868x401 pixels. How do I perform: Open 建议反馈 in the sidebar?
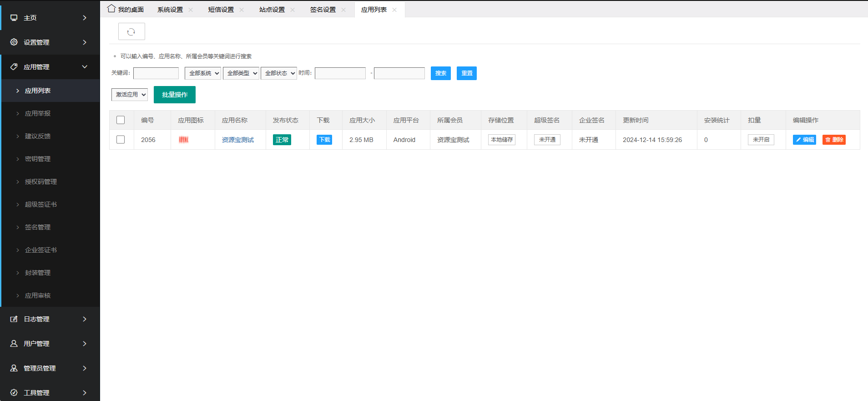50,136
